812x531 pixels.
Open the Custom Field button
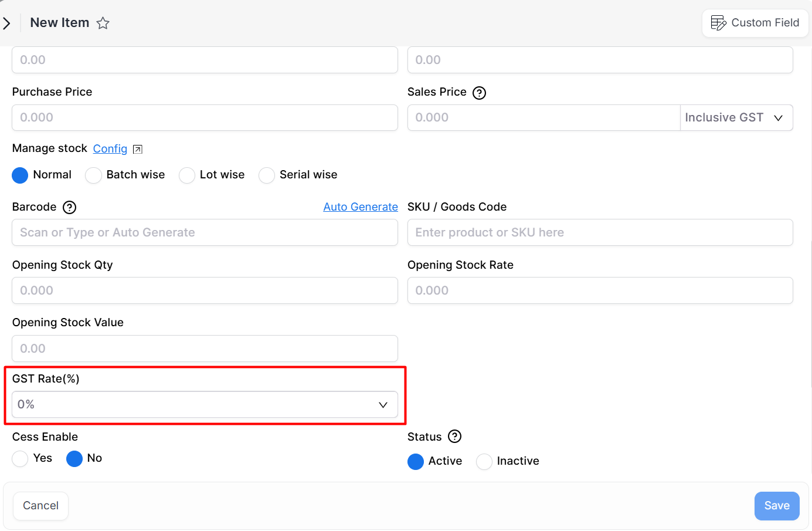click(755, 23)
